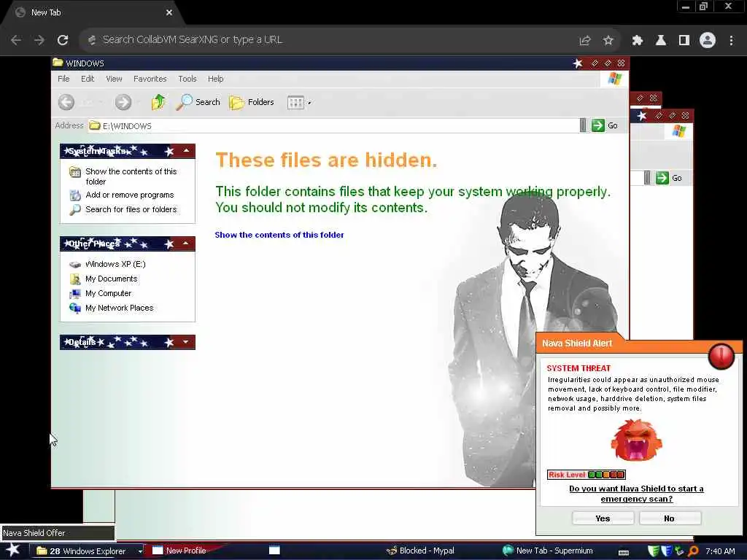Screen dimensions: 747x560
Task: Open the Tools menu
Action: [187, 79]
